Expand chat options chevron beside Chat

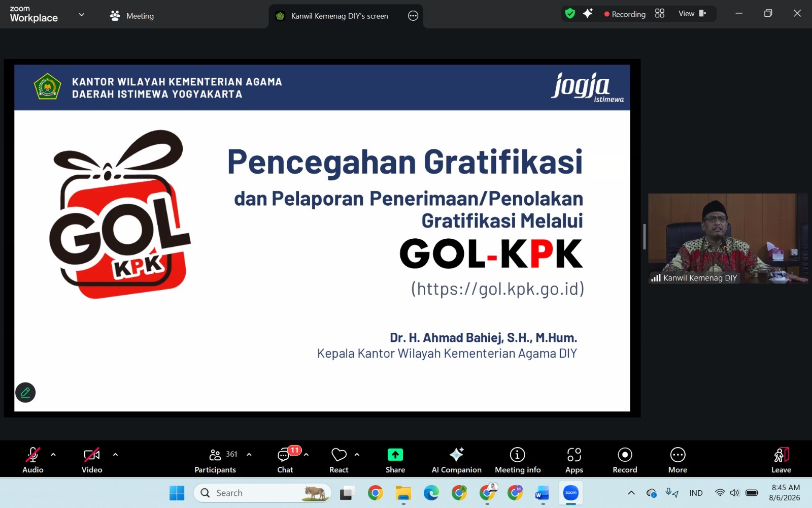(306, 455)
